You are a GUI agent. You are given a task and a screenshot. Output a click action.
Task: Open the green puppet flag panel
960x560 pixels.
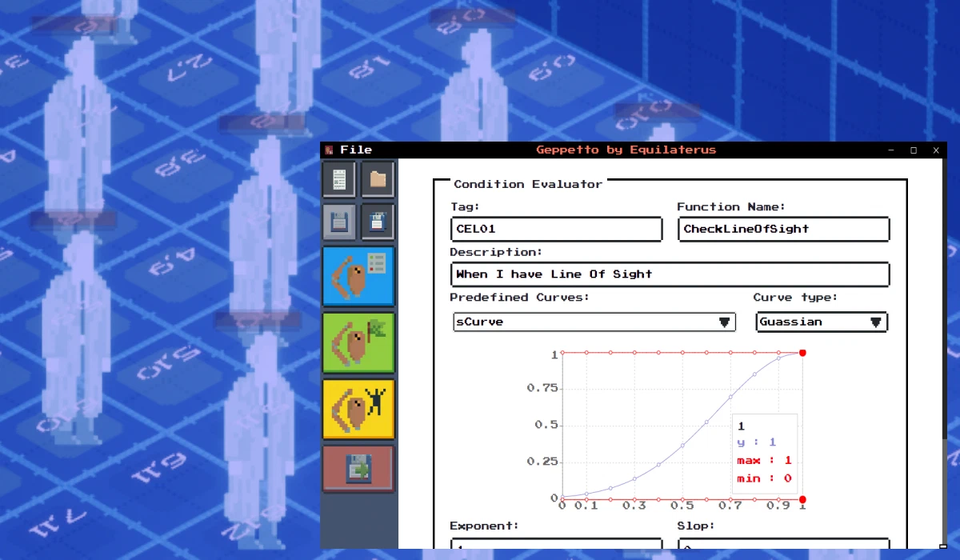[358, 342]
